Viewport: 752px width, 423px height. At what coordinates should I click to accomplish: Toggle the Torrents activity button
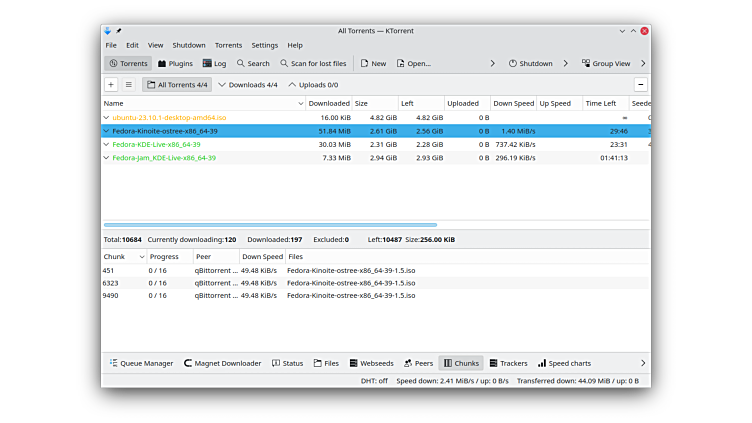128,63
